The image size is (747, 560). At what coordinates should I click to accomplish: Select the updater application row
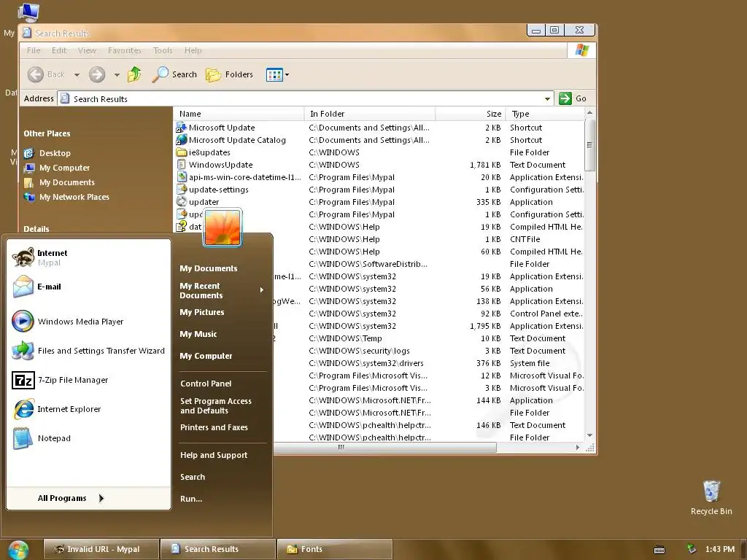click(x=379, y=202)
